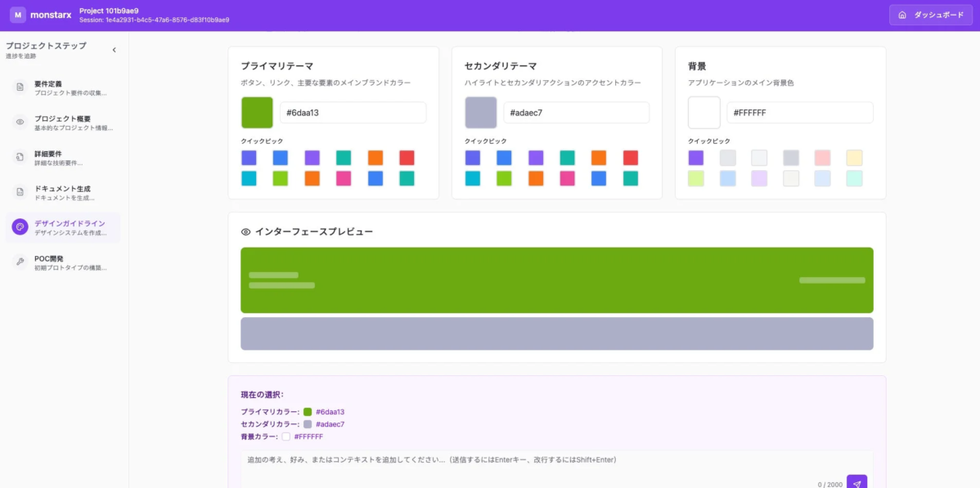Click the monstarx logo icon

[19, 14]
